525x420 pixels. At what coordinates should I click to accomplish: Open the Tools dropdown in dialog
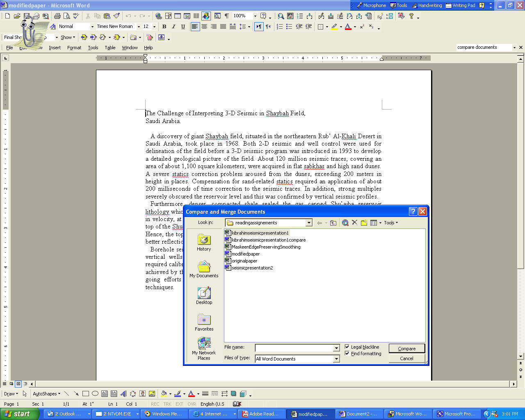tap(390, 223)
